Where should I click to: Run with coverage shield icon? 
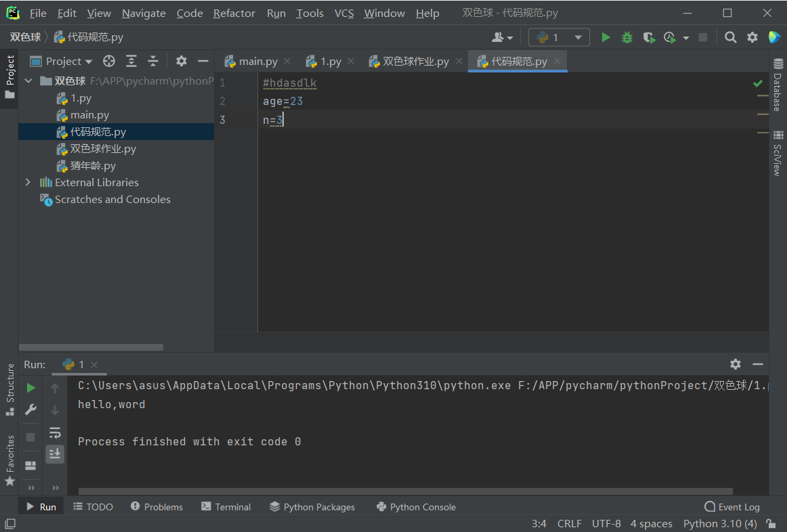(x=649, y=38)
